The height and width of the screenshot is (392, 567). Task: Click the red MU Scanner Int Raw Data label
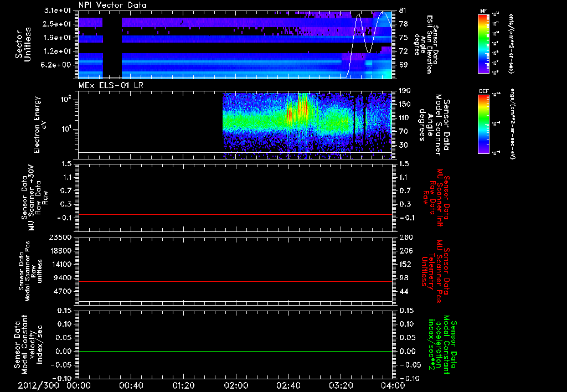436,198
